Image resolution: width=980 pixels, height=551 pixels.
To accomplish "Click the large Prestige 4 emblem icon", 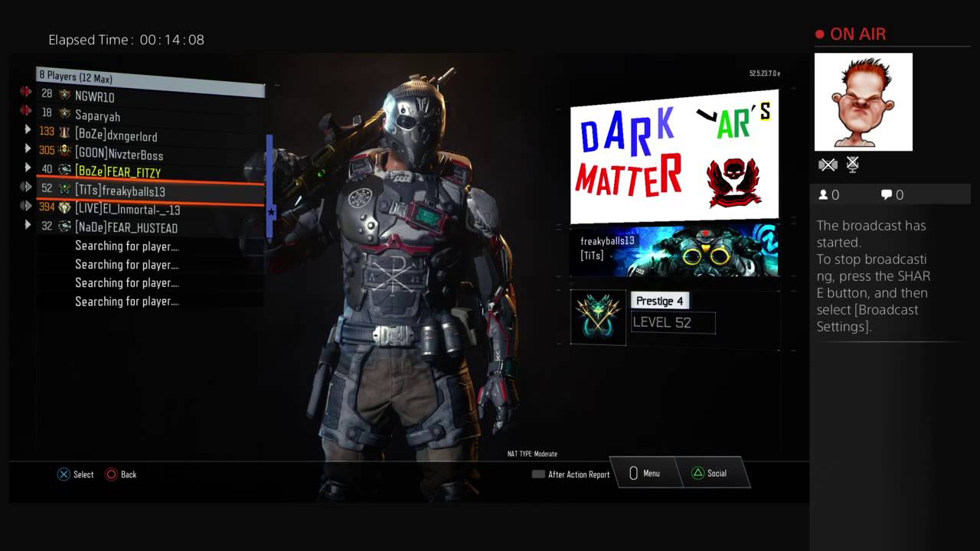I will click(x=598, y=317).
